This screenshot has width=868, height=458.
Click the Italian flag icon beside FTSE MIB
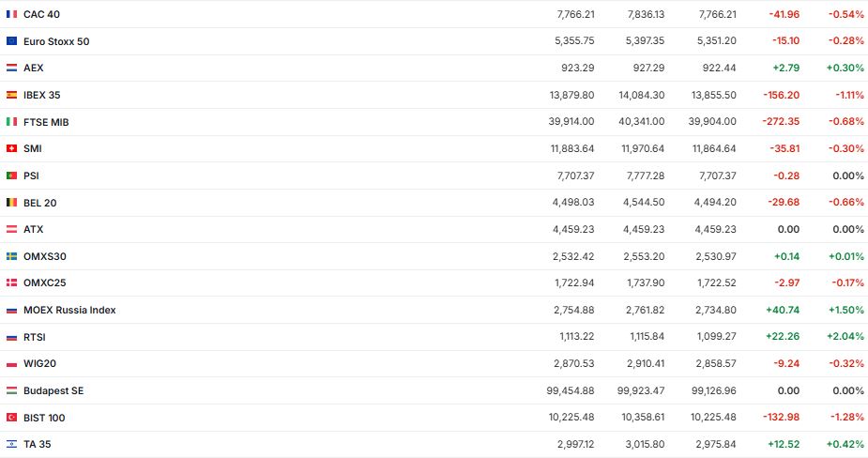11,122
